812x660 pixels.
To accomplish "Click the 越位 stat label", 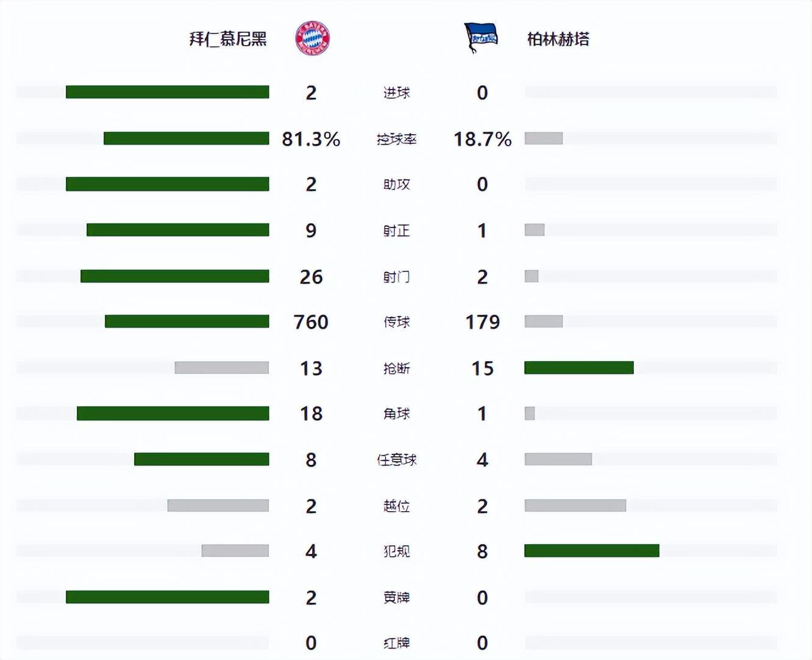I will (x=396, y=506).
